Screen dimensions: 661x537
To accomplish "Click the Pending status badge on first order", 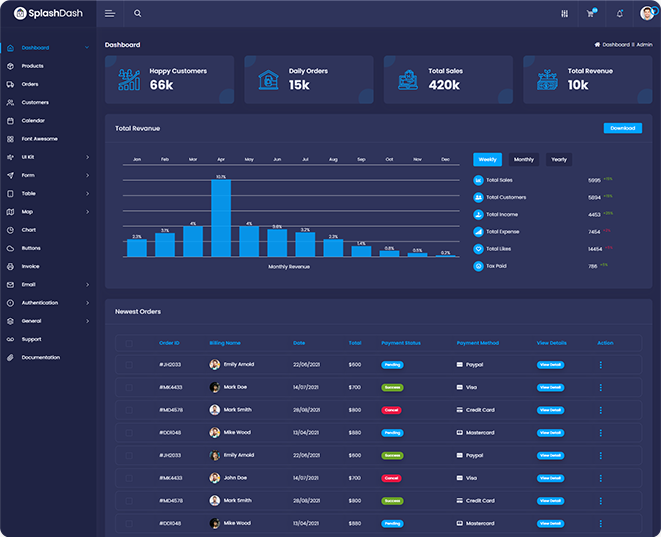I will point(392,365).
